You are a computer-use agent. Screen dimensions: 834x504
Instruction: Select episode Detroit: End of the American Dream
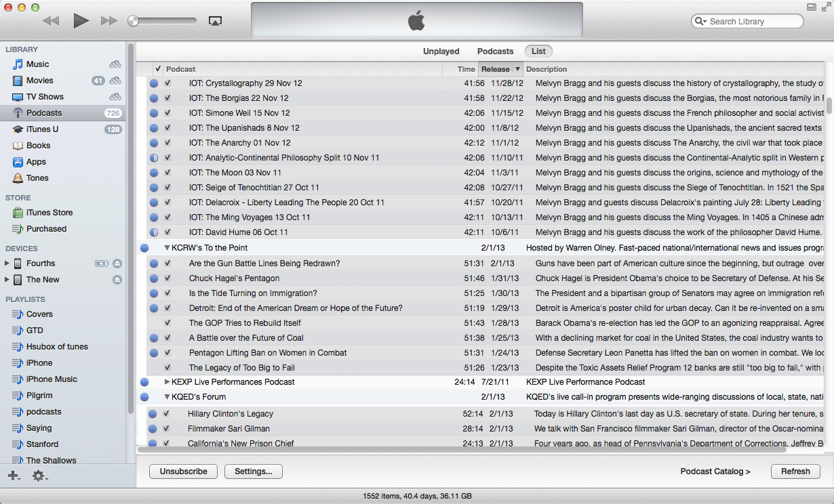[296, 308]
